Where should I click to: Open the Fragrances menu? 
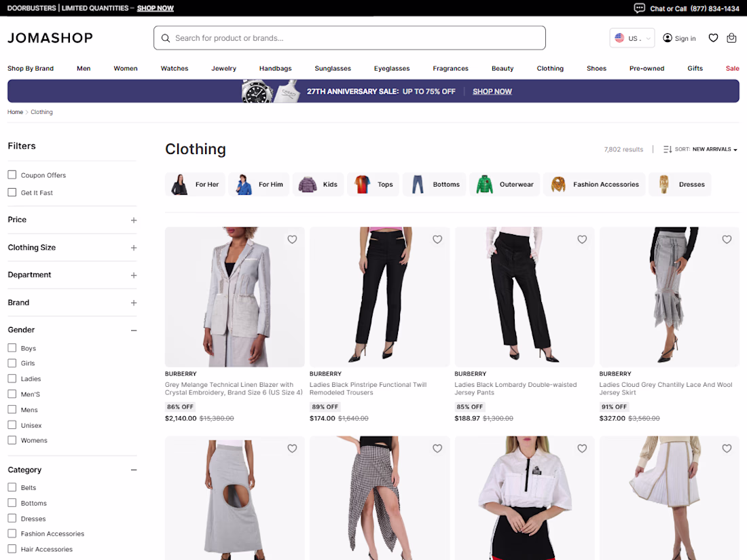[451, 69]
